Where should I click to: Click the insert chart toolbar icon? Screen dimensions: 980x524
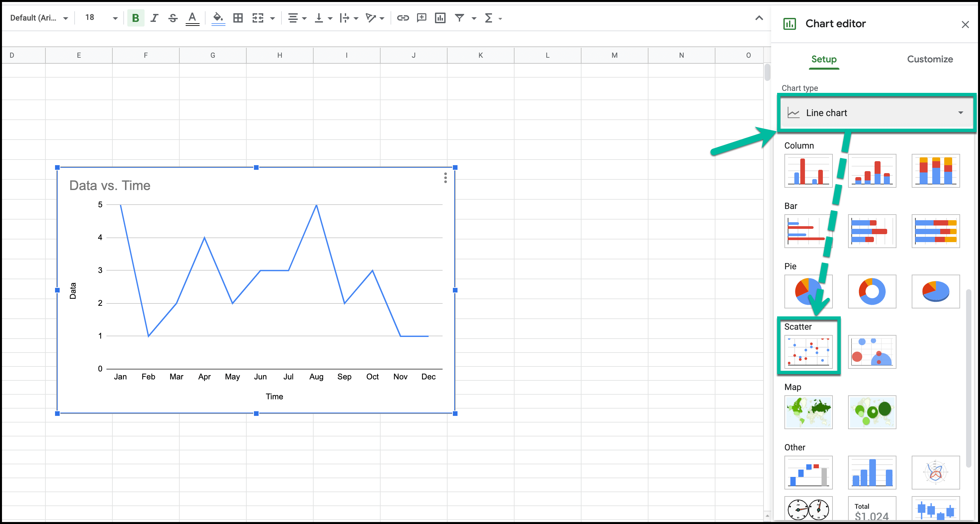pos(440,18)
